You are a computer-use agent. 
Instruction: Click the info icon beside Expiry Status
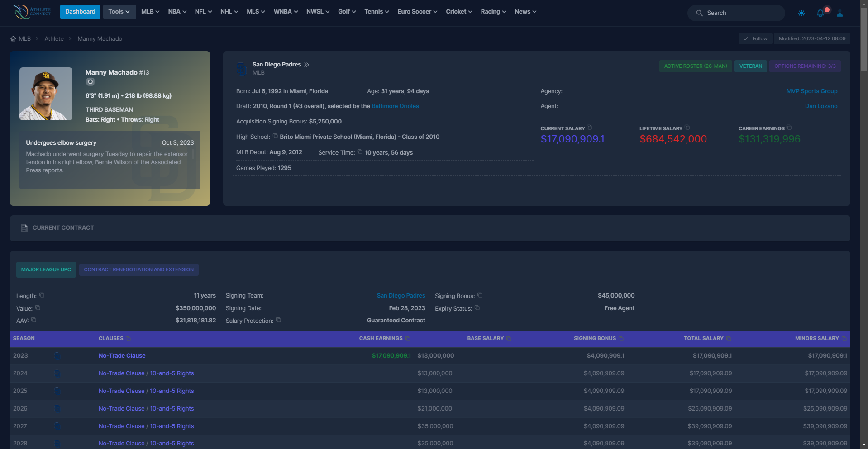coord(477,307)
